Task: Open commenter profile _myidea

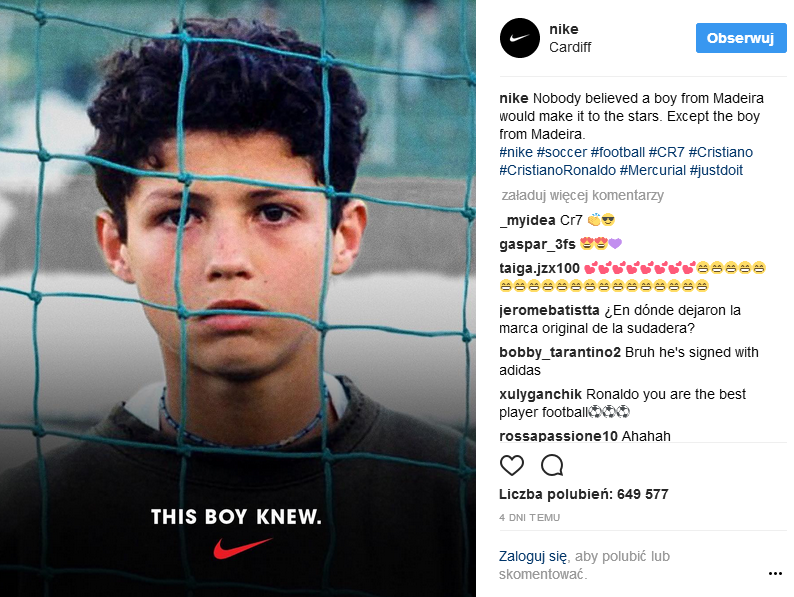Action: point(527,220)
